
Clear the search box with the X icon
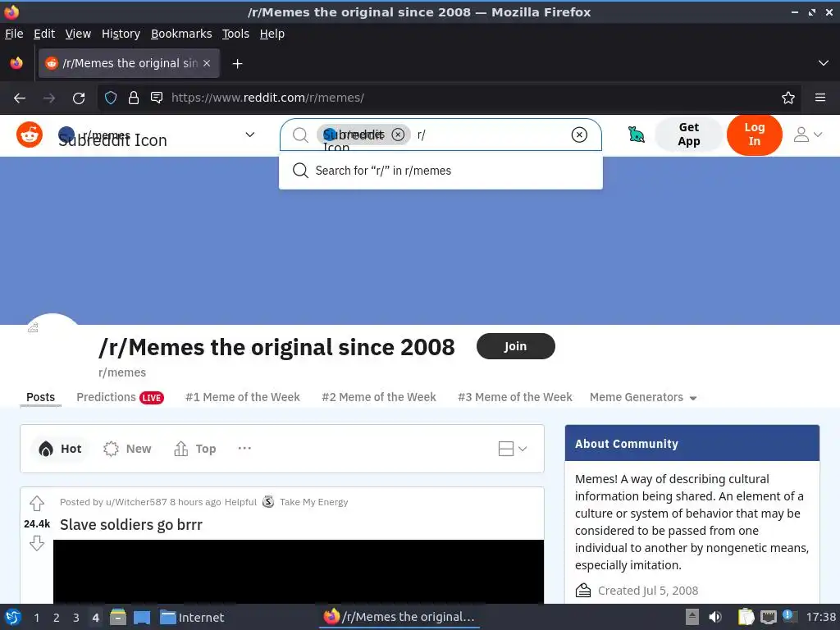pos(579,135)
